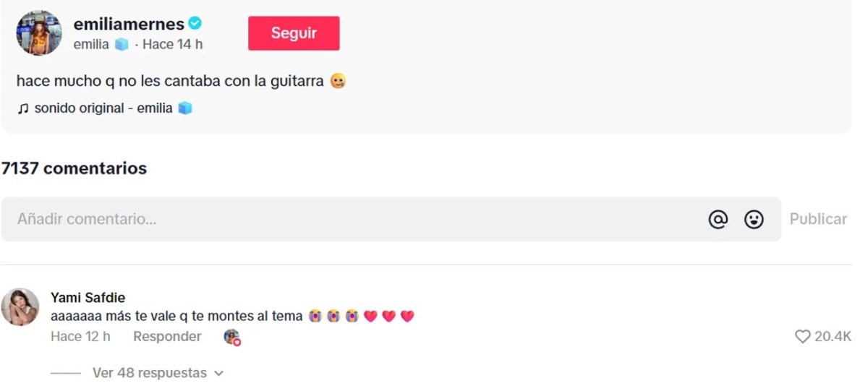
Task: Open Yami Safdie's name link
Action: point(88,298)
